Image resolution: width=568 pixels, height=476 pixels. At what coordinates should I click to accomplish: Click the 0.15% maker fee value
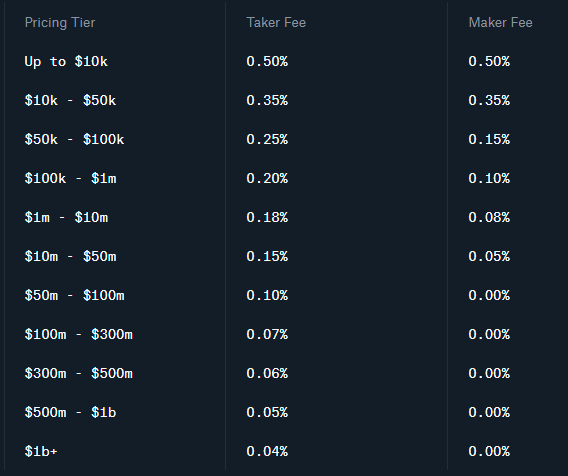pyautogui.click(x=489, y=139)
